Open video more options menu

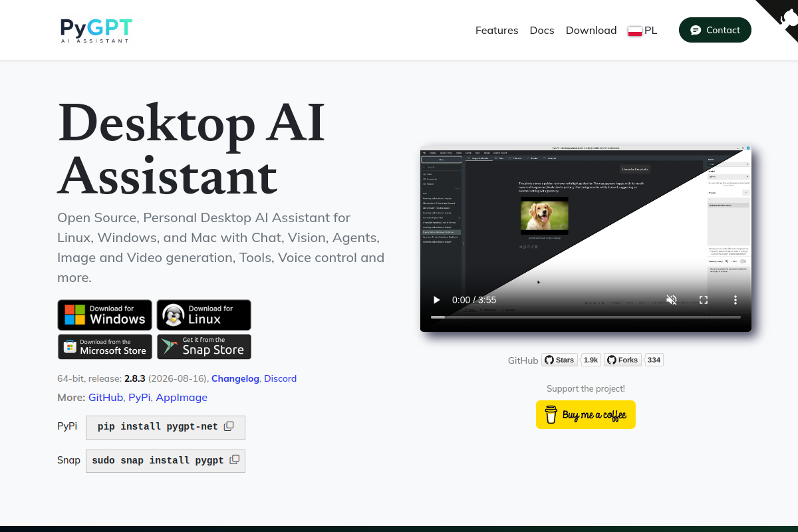735,300
